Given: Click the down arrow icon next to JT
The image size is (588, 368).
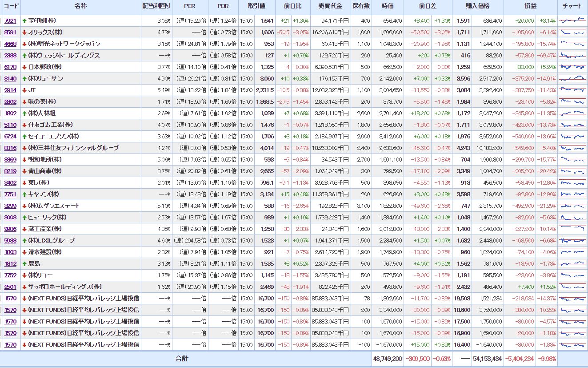Looking at the screenshot, I should (x=24, y=90).
